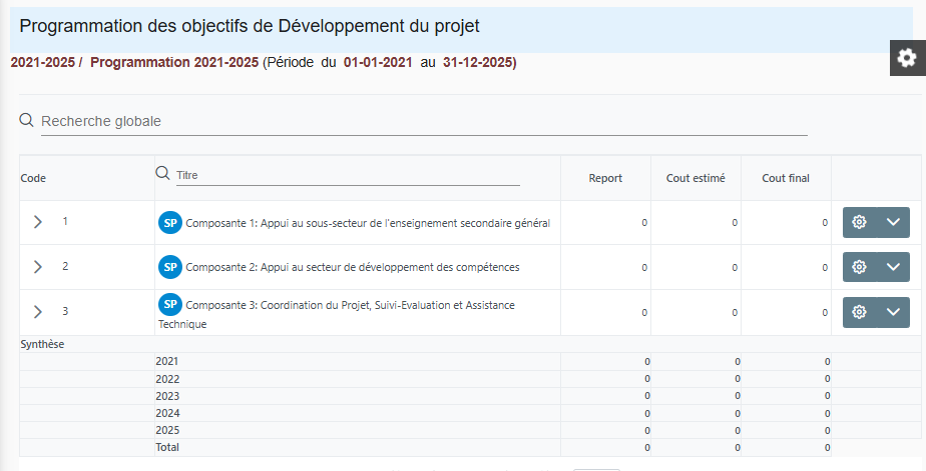The height and width of the screenshot is (471, 926).
Task: Click the gear button for Composante 2 row
Action: [x=859, y=267]
